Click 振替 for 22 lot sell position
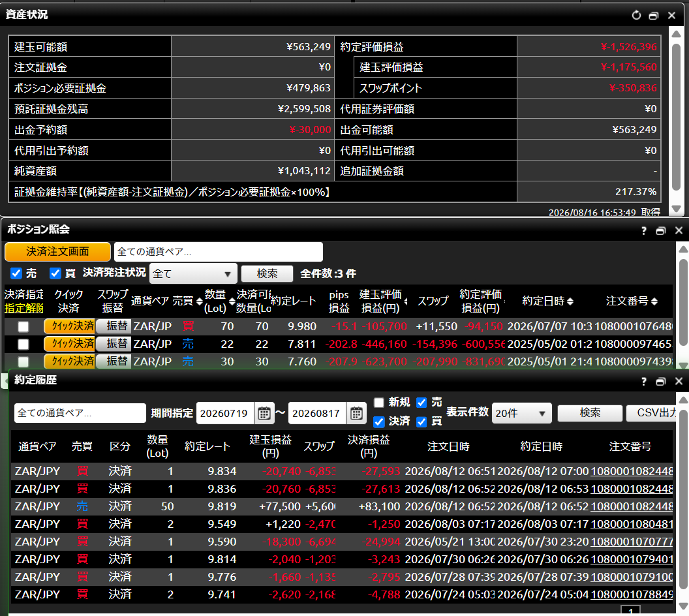Image resolution: width=689 pixels, height=616 pixels. [x=114, y=344]
